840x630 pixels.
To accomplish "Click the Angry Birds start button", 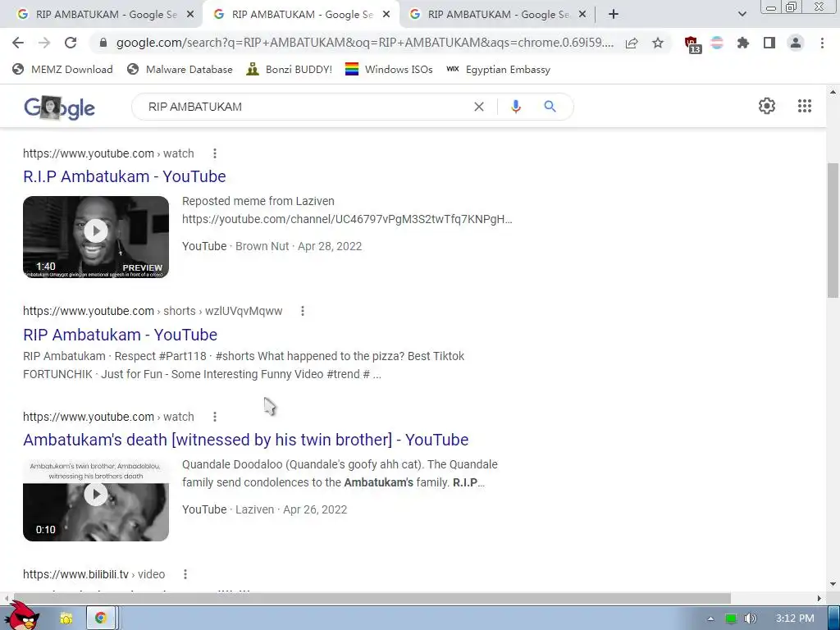I will (23, 616).
